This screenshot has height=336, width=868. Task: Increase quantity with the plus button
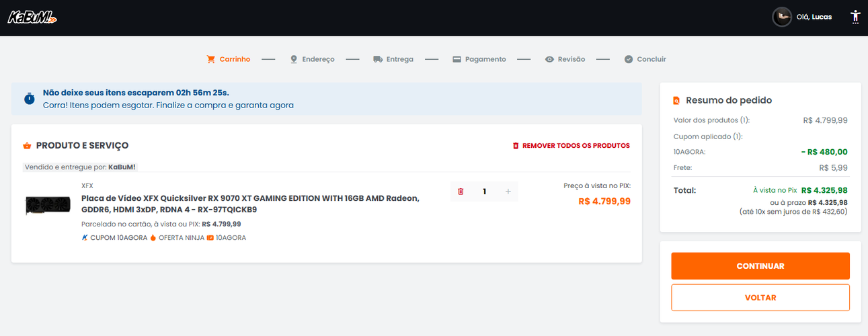(x=508, y=192)
